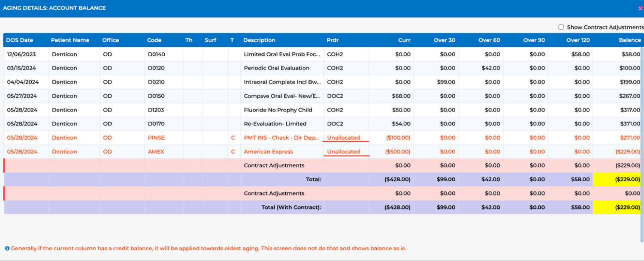Sort by the Patient Name column header
The image size is (644, 261).
70,40
